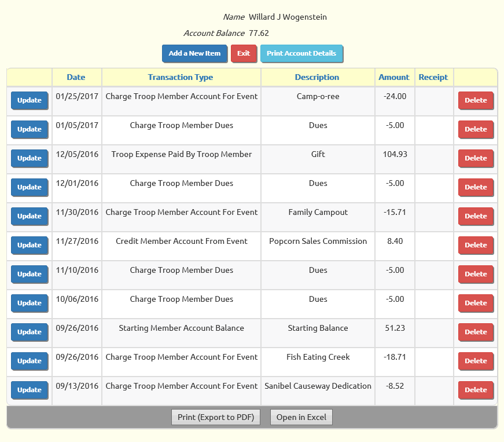Viewport: 504px width, 442px height.
Task: Delete the 01/05/2017 Dues entry
Action: coord(476,129)
